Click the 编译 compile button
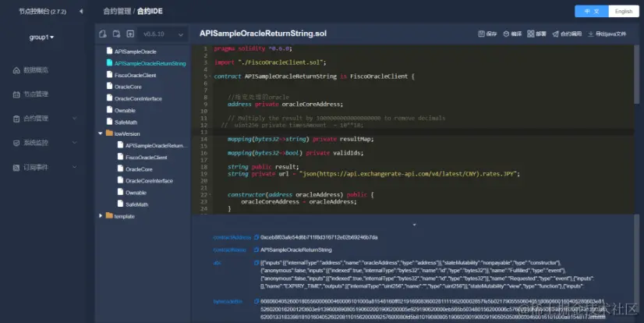644x323 pixels. pyautogui.click(x=512, y=34)
